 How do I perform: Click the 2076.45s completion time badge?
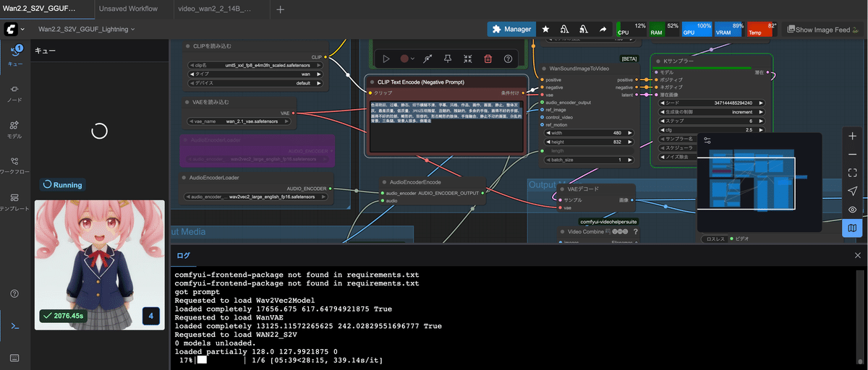tap(64, 316)
